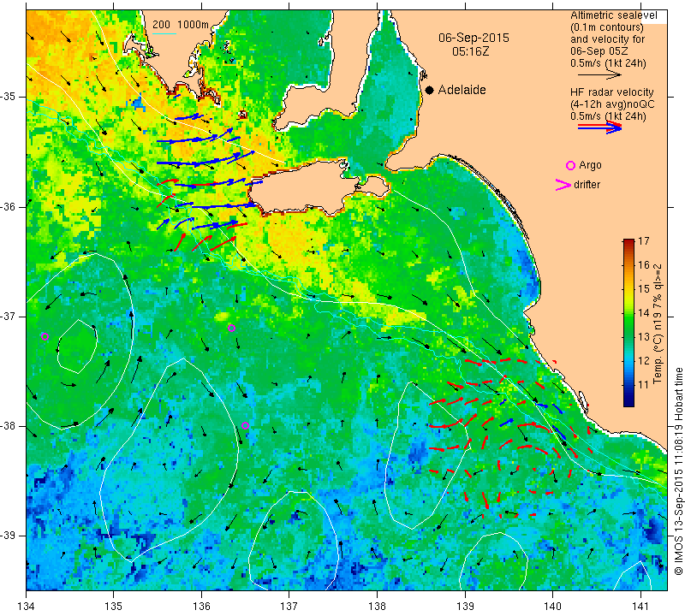This screenshot has width=685, height=616.
Task: Click the 'Argo' legend text
Action: point(590,165)
